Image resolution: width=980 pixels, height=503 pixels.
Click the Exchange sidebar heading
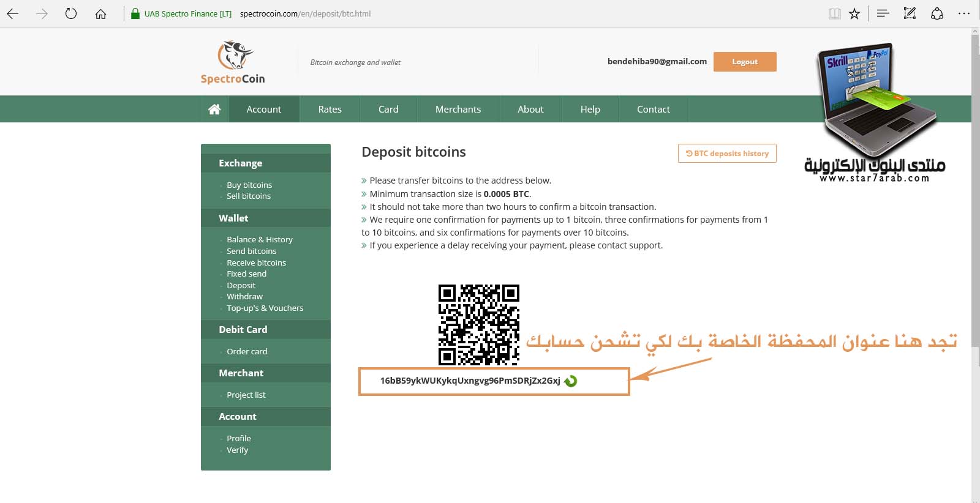pos(266,163)
